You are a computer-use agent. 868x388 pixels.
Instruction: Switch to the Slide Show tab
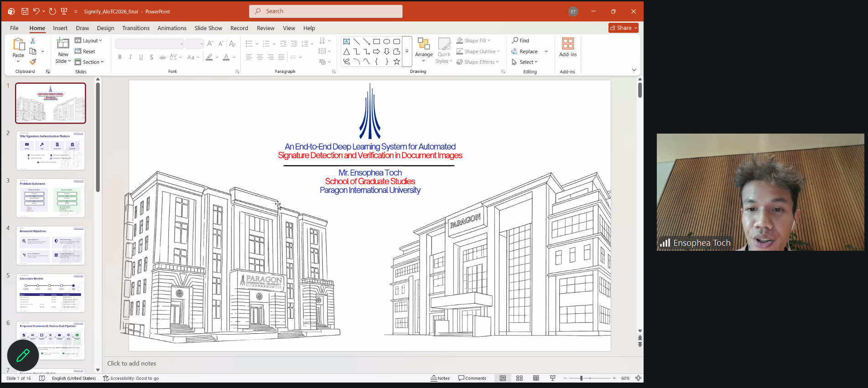pos(208,28)
